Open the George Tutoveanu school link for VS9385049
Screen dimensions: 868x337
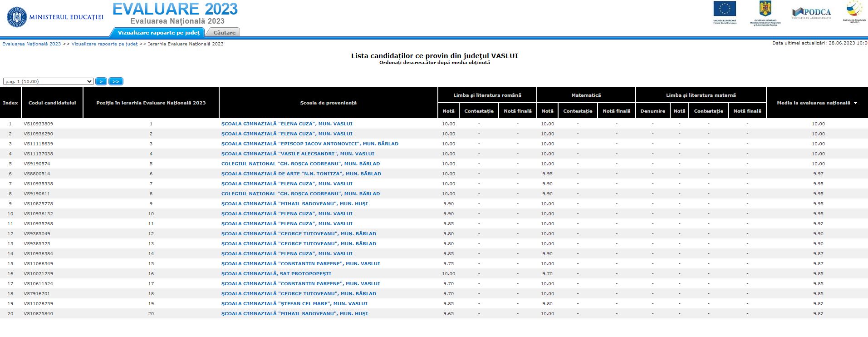tap(299, 233)
